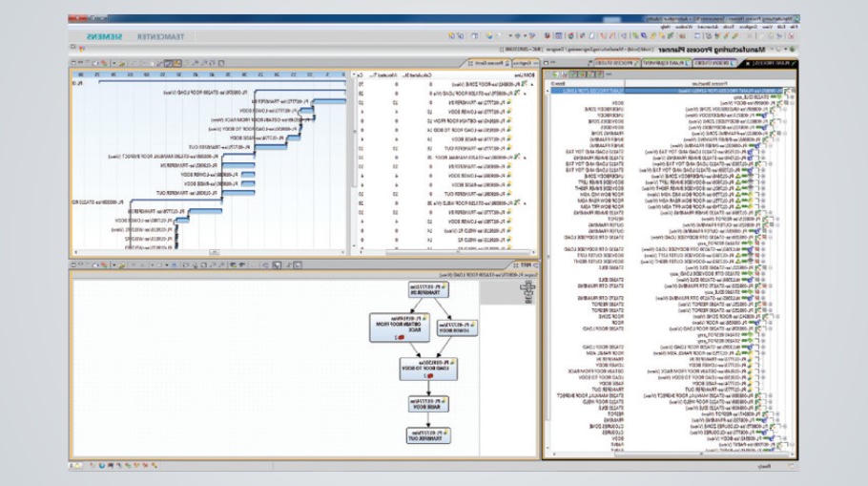Click the calendar grid icon in main toolbar
Screen dimensions: 868x486
(558, 36)
